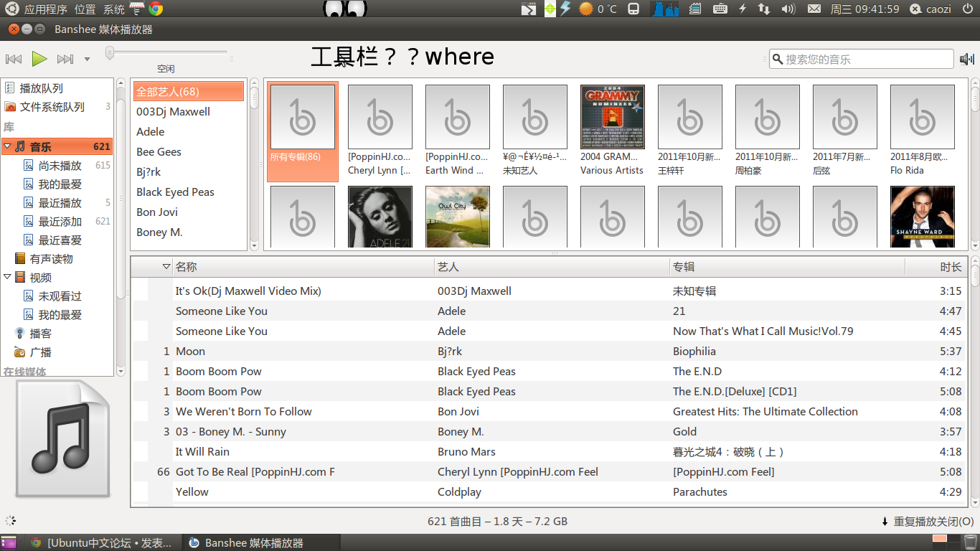Collapse the Music (音乐) library expander

(7, 146)
